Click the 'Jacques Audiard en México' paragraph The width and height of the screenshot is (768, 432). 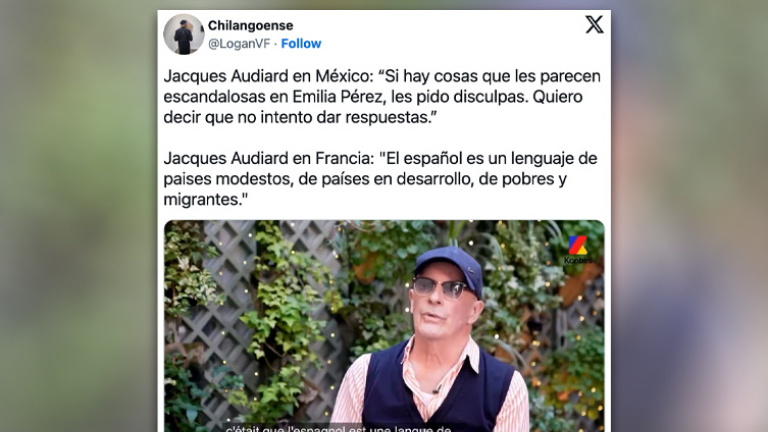pos(382,96)
